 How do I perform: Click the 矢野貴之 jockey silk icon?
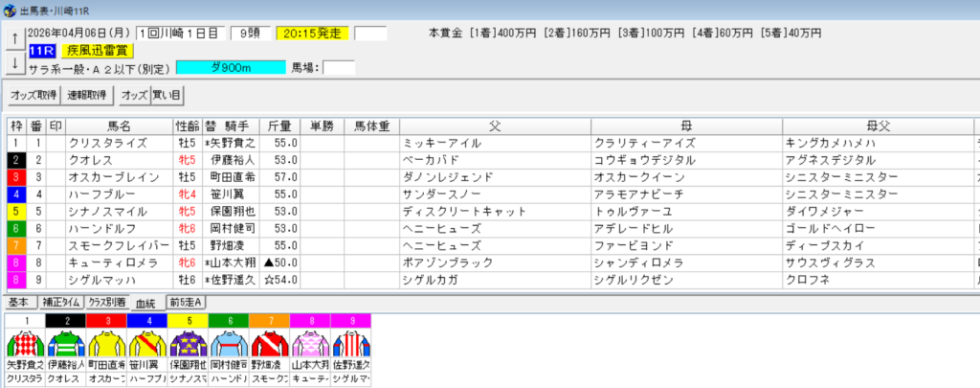pos(25,343)
